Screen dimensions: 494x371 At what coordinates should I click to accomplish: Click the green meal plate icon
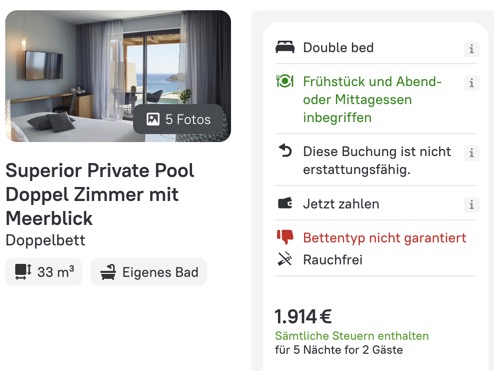[x=285, y=81]
